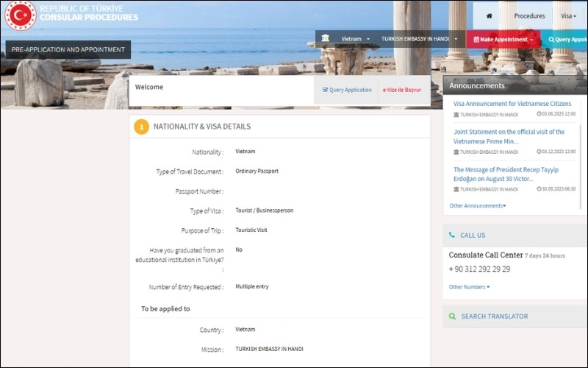Click the step 1 orange circle badge
This screenshot has height=368, width=588.
pyautogui.click(x=141, y=127)
